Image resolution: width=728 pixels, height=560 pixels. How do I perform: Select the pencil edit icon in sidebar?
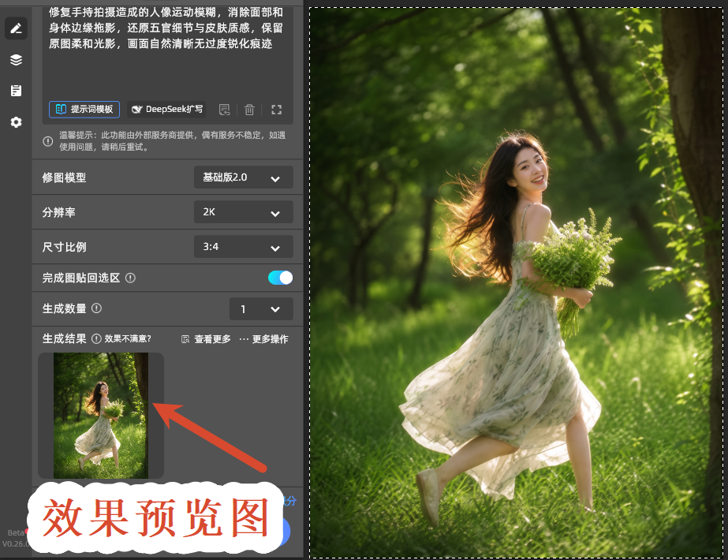click(16, 29)
